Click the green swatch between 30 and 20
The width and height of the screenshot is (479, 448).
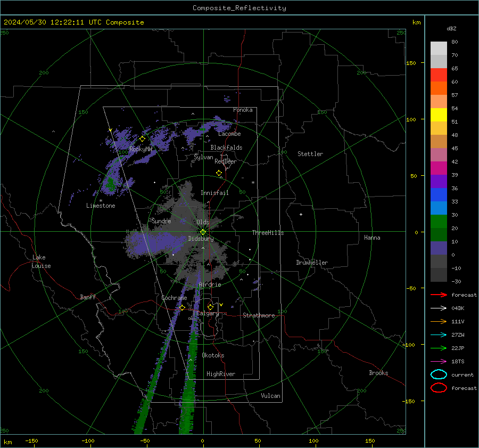[x=439, y=222]
